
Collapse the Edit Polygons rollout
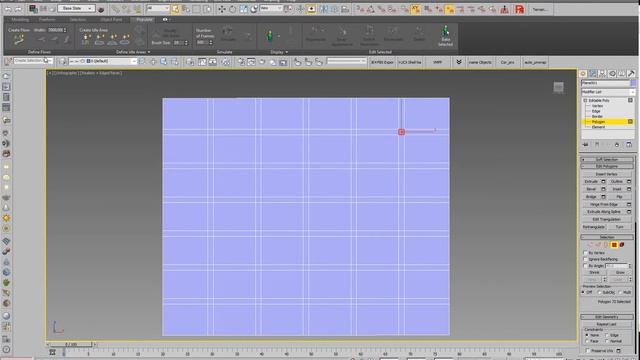click(x=607, y=167)
